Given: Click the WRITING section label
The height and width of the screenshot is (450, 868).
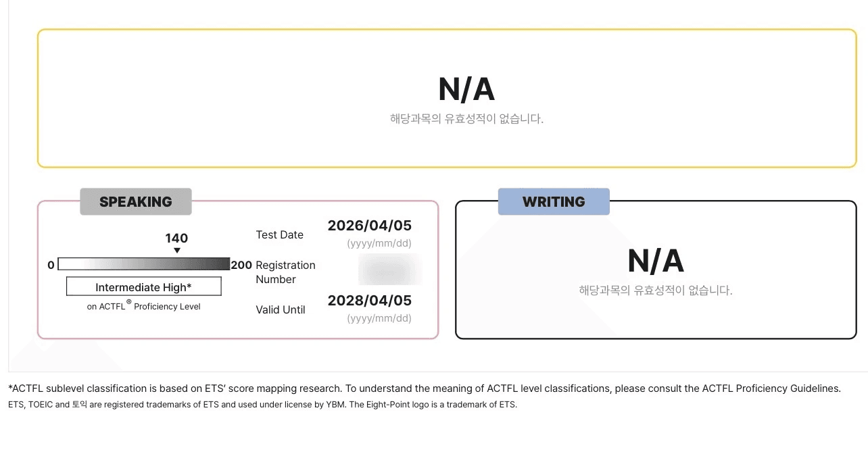Looking at the screenshot, I should tap(554, 201).
